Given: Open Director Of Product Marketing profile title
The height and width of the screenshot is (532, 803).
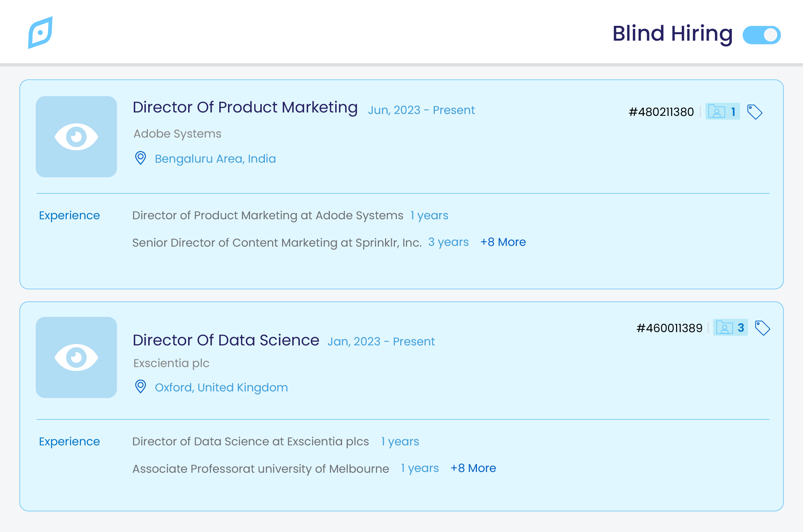Looking at the screenshot, I should click(245, 108).
